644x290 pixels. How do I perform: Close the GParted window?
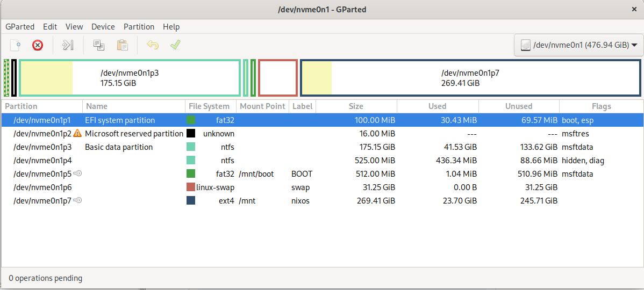click(x=634, y=10)
